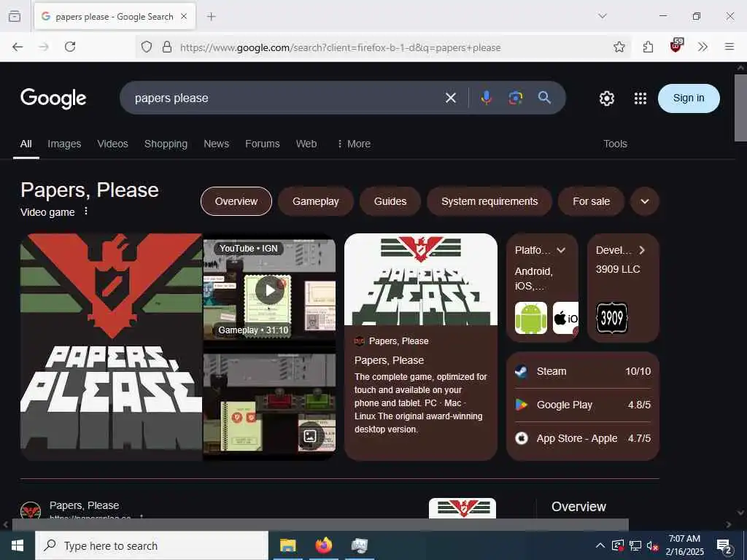Expand the More search filters
The image size is (747, 560).
point(354,144)
